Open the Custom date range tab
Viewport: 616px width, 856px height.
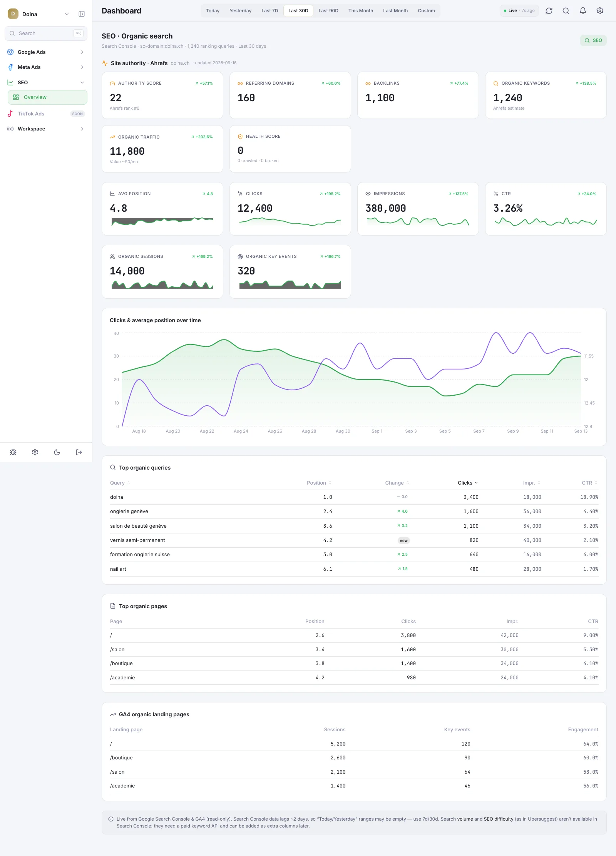pos(426,11)
